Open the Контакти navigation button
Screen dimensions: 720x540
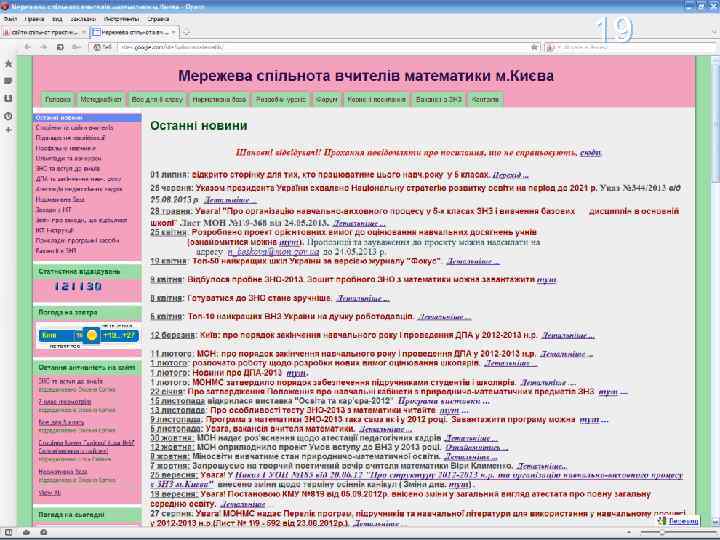tap(485, 99)
